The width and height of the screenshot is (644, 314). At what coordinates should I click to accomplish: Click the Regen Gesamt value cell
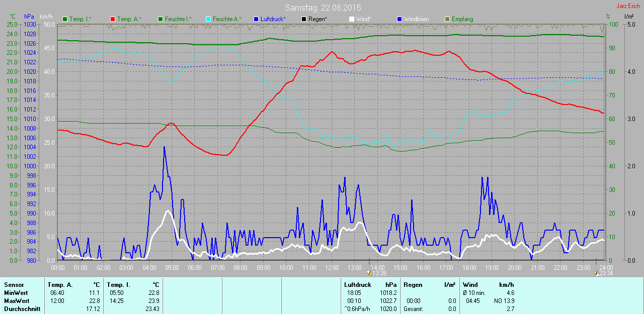point(452,309)
